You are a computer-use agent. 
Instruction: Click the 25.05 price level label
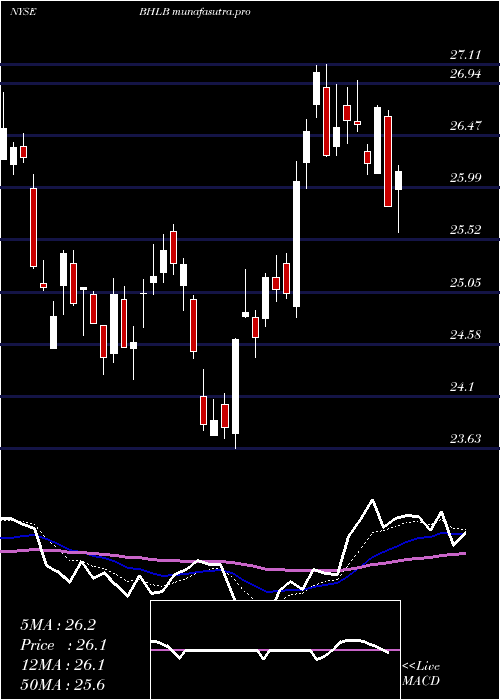click(x=465, y=282)
